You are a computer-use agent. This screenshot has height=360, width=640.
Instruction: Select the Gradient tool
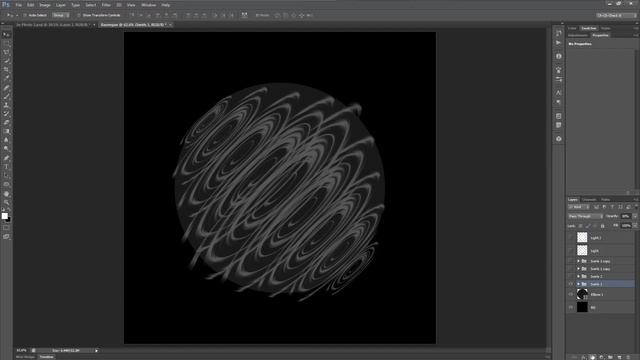click(x=6, y=131)
